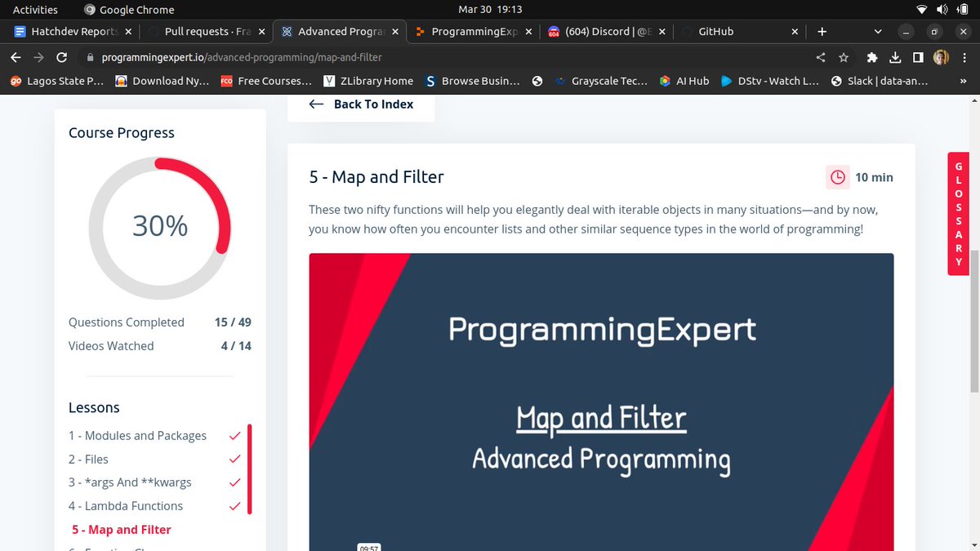
Task: Open the Activities overview
Action: (x=35, y=10)
